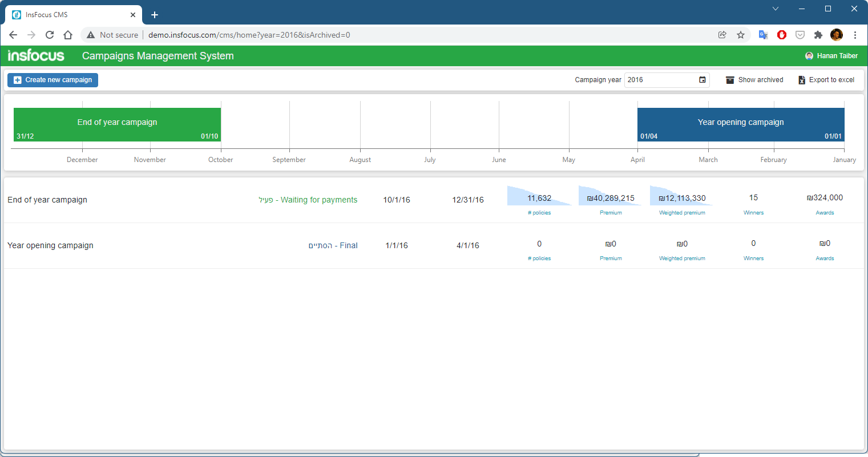Open the Chrome three-dot menu
The height and width of the screenshot is (457, 868).
[x=855, y=35]
